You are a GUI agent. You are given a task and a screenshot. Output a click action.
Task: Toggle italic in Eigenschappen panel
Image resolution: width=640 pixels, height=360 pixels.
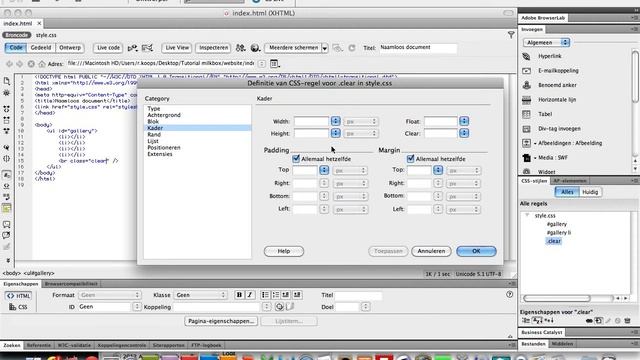[x=250, y=295]
